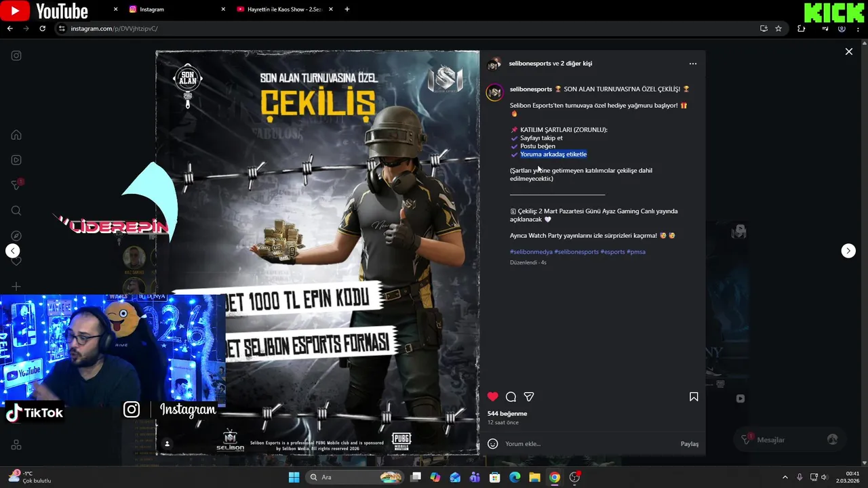The image size is (868, 488).
Task: Open Microsoft Edge from taskbar
Action: click(515, 477)
